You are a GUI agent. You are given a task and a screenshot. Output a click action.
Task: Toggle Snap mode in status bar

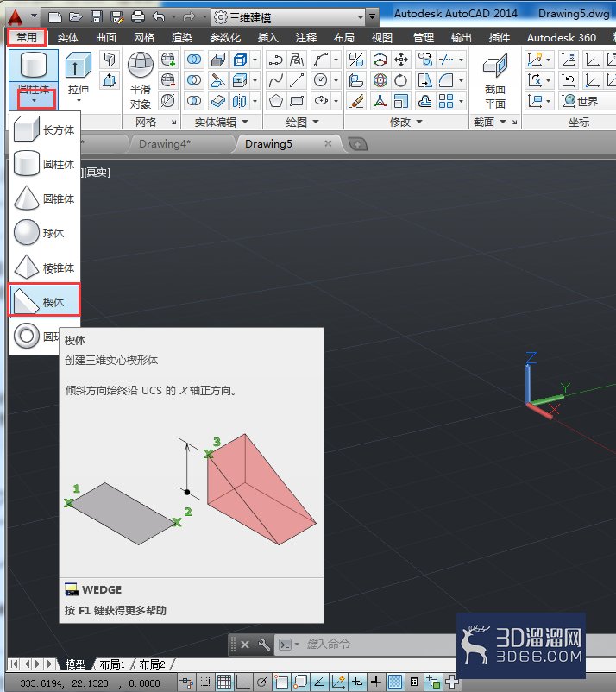tap(205, 682)
